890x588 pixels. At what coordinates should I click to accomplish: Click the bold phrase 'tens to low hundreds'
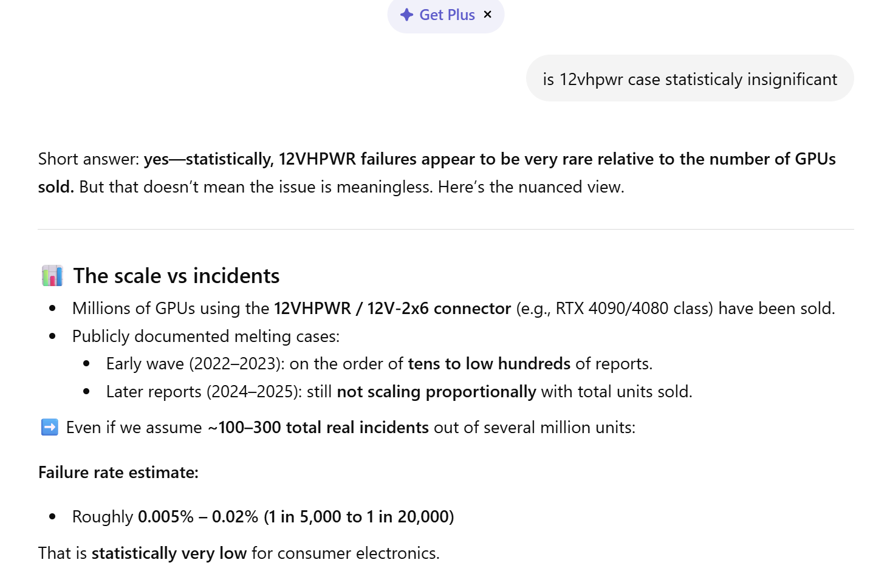pyautogui.click(x=489, y=364)
